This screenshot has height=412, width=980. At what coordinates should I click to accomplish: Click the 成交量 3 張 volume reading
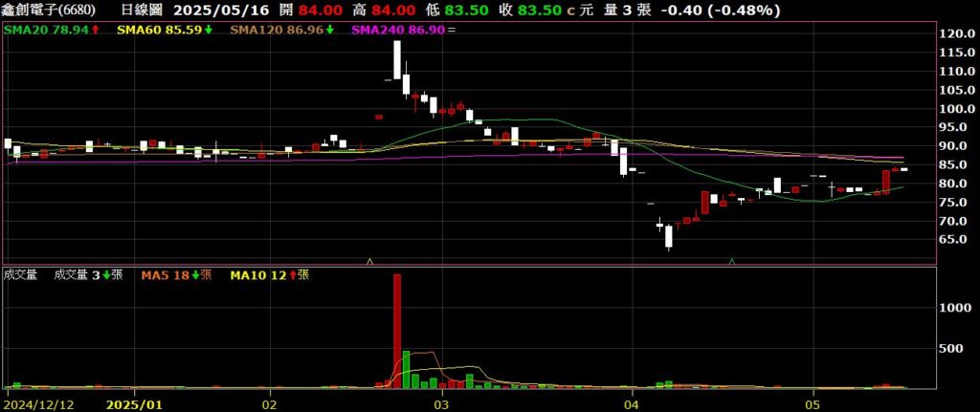click(x=89, y=274)
